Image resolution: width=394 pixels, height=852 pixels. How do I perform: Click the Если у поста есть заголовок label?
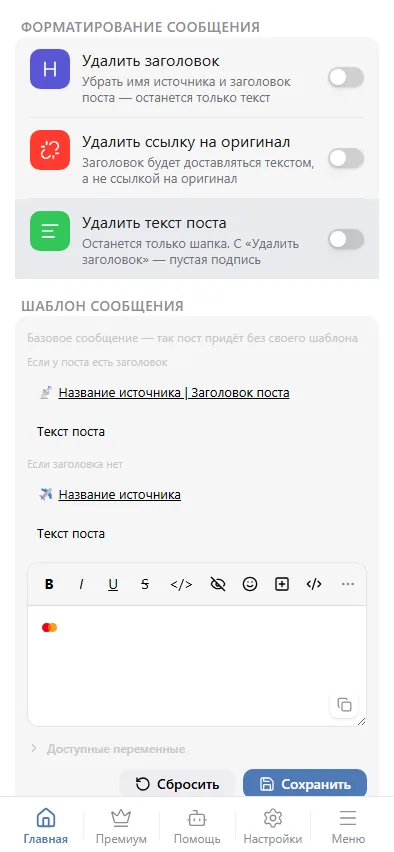[97, 362]
